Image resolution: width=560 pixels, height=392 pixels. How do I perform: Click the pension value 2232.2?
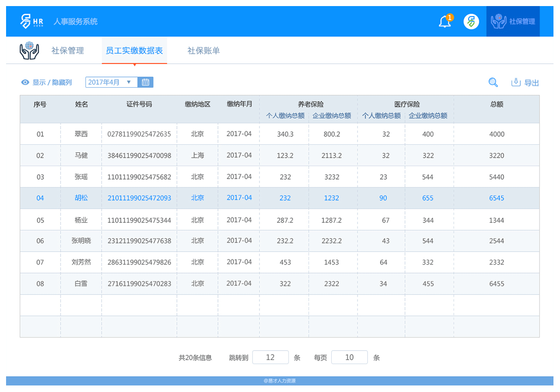[331, 241]
